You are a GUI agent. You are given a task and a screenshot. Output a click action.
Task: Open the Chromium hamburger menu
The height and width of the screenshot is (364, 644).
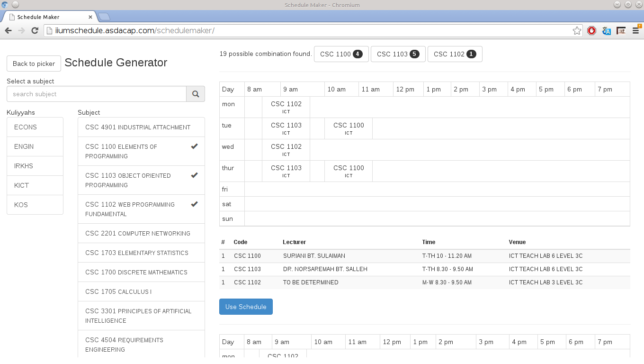636,31
